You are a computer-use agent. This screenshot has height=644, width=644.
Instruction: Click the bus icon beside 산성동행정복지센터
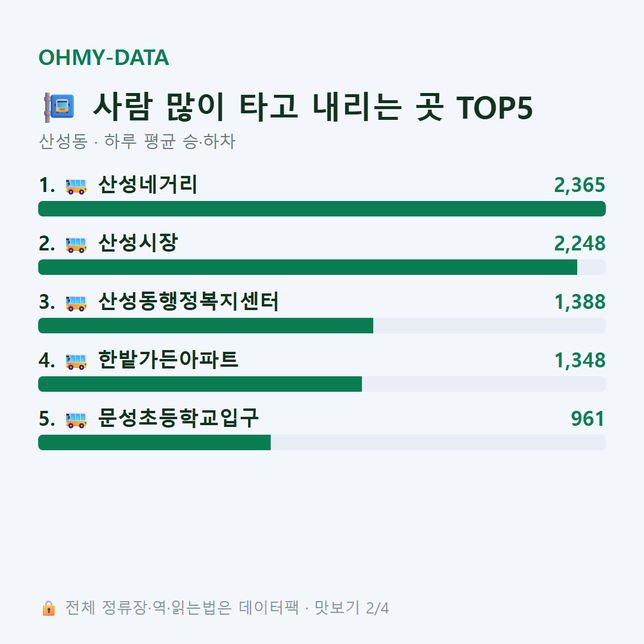[76, 303]
